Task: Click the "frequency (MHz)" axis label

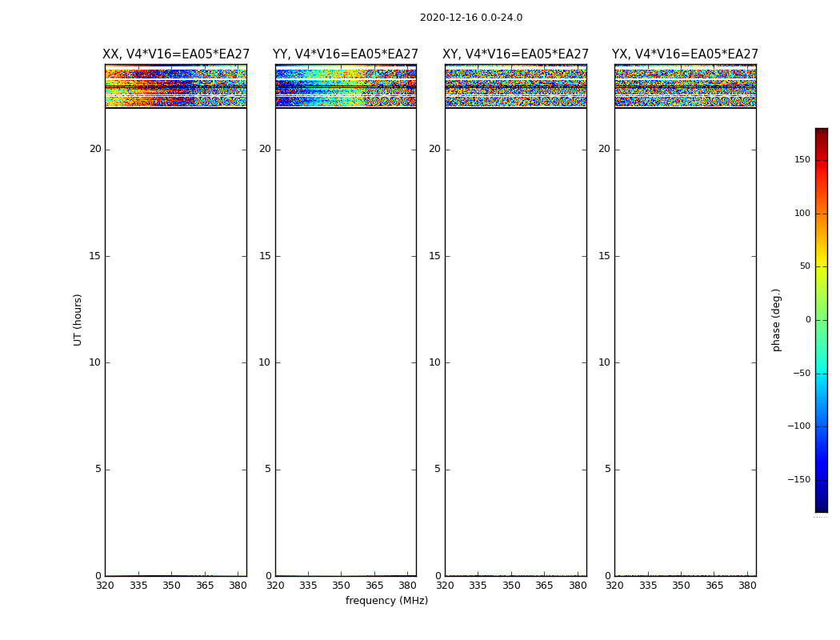Action: coord(386,601)
